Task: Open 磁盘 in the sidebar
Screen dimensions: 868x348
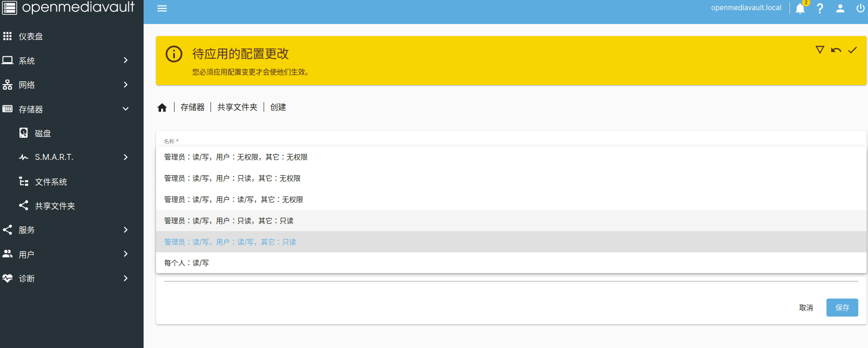Action: [43, 134]
